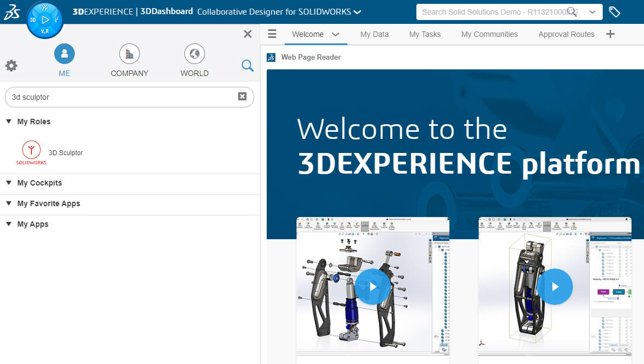Clear the 3d sculptor search text
Viewport: 644px width, 364px height.
click(242, 96)
